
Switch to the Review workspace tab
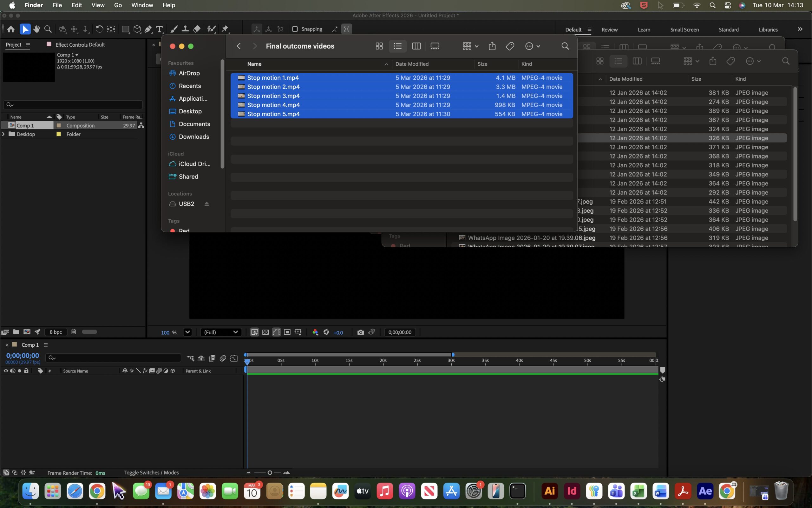609,30
